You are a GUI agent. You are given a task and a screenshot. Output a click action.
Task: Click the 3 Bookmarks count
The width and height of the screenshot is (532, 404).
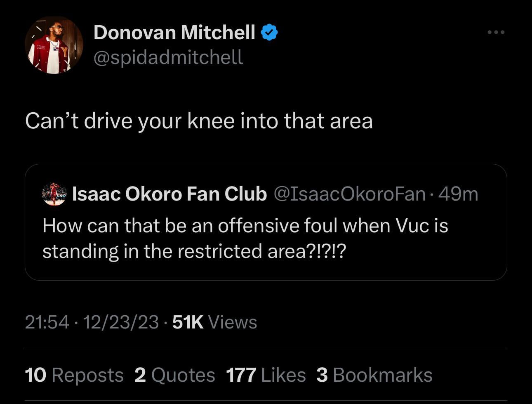[x=374, y=375]
